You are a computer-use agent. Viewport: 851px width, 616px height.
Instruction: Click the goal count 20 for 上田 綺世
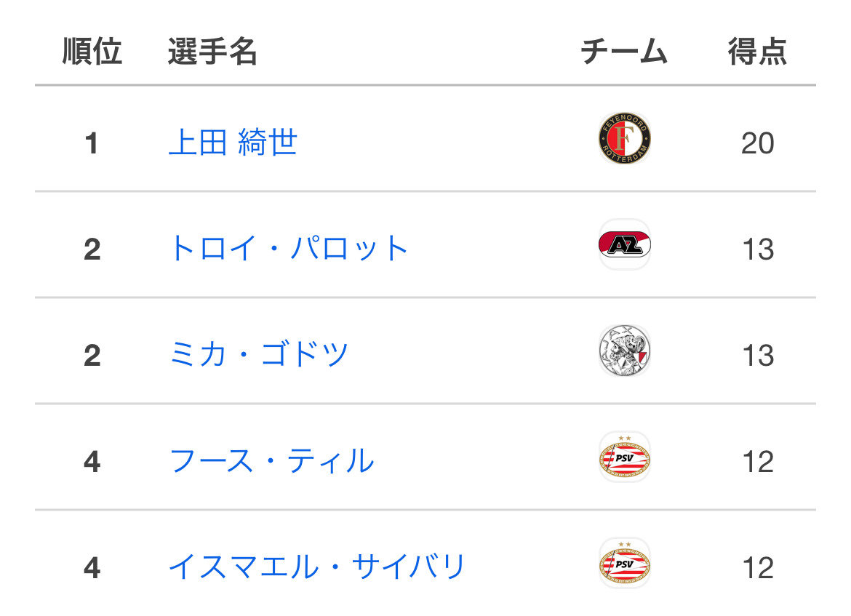coord(757,143)
